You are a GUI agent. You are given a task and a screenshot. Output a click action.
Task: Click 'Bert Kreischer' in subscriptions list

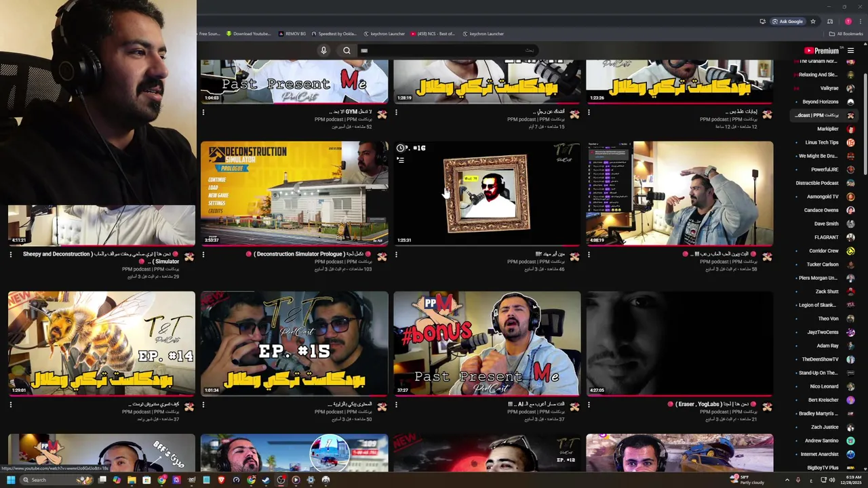(823, 400)
